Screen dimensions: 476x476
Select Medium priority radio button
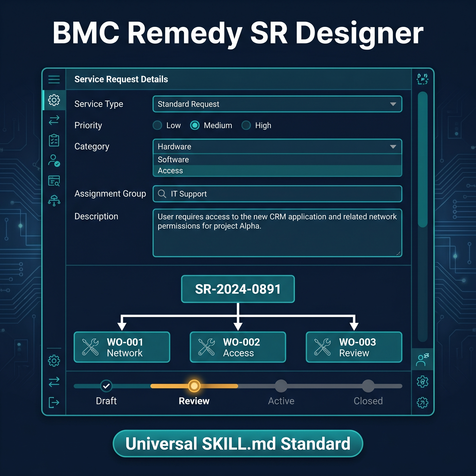coord(195,125)
